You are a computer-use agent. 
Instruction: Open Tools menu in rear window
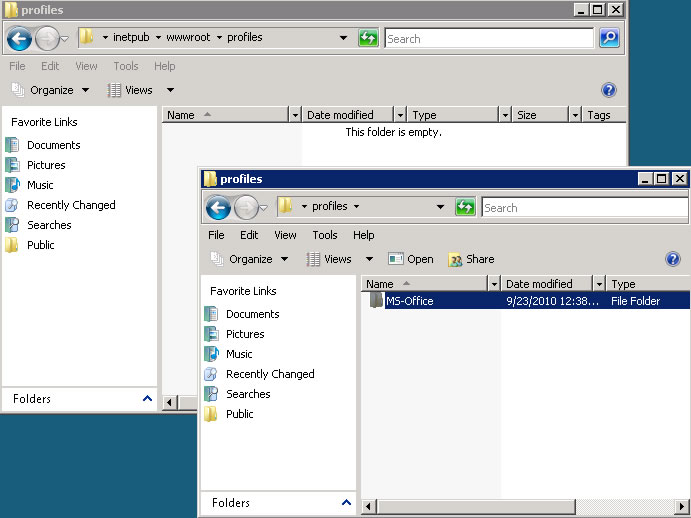point(126,66)
